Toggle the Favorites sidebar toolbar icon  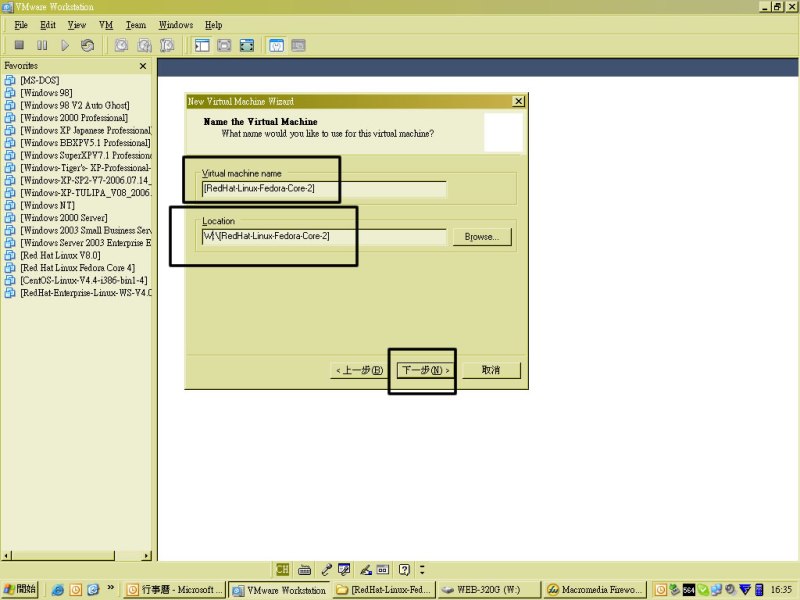(202, 45)
